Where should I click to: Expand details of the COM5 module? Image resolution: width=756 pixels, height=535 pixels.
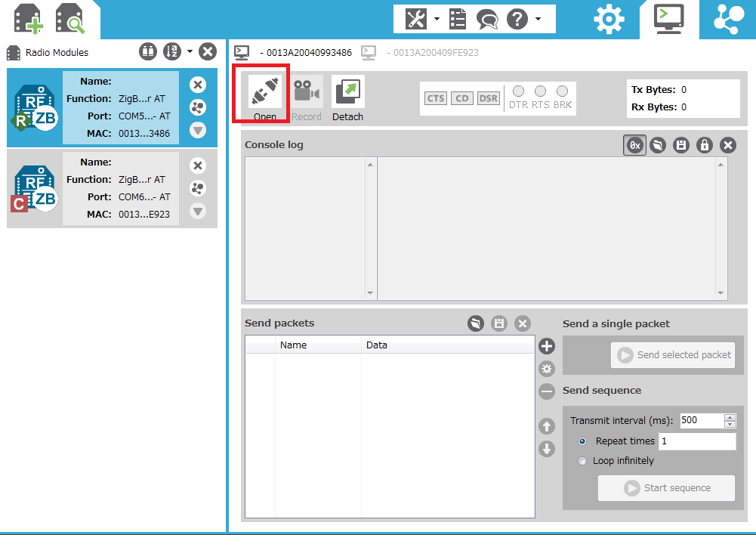(198, 130)
